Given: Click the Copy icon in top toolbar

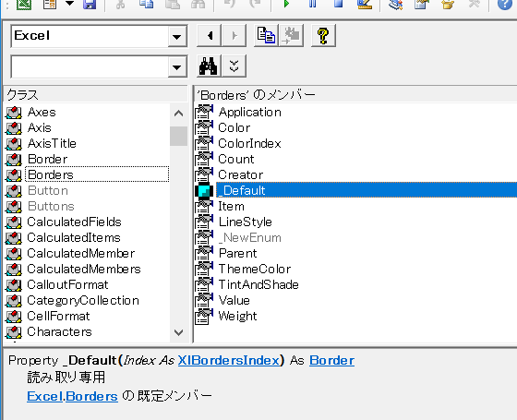Looking at the screenshot, I should [x=146, y=4].
